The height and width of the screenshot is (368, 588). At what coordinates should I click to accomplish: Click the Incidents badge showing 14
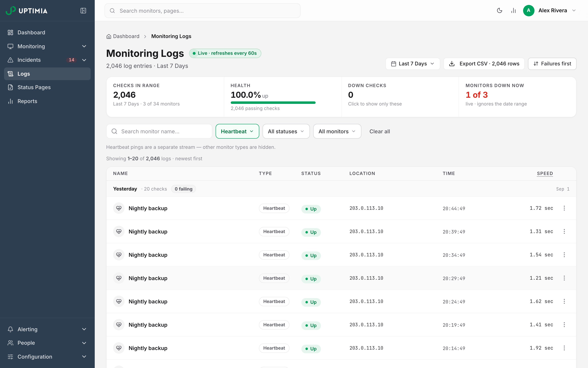click(71, 60)
